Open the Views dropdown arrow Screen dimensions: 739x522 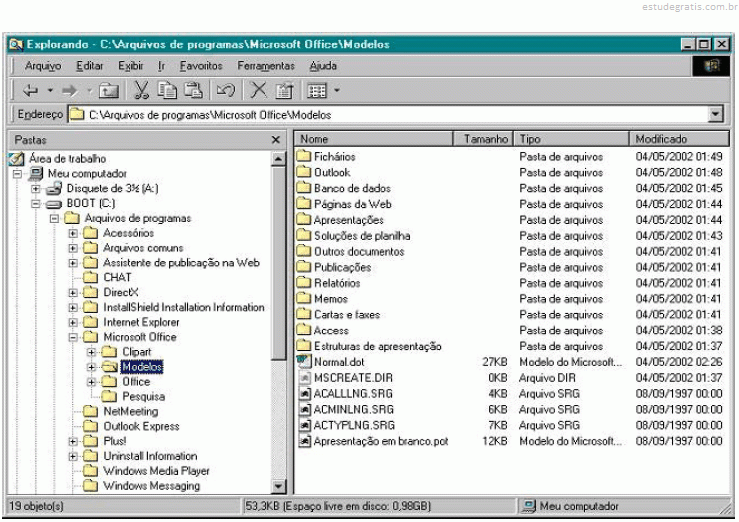tap(337, 90)
